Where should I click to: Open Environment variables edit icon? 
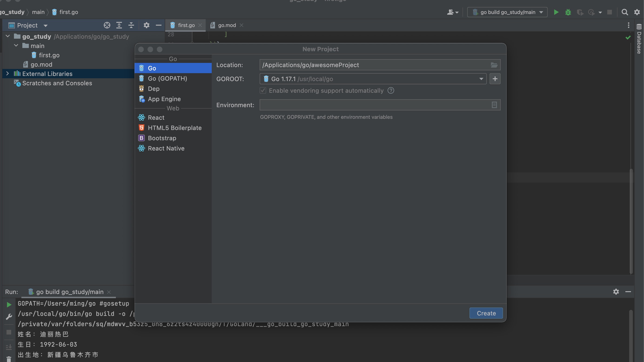tap(494, 105)
